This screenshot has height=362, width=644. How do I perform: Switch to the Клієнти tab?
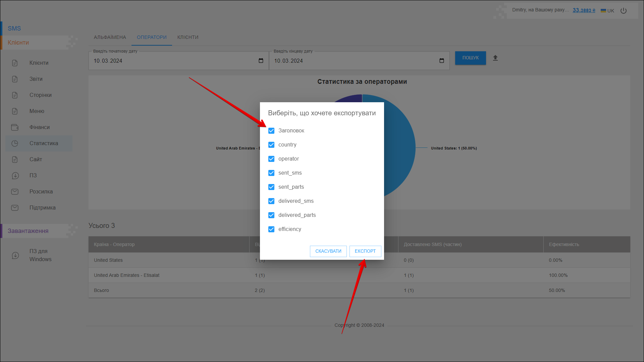[188, 37]
